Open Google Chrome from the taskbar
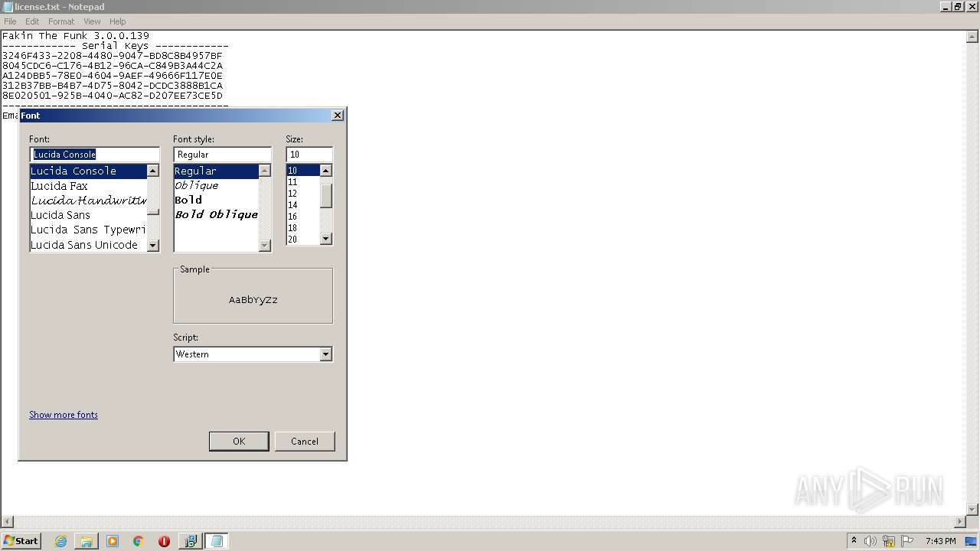 pos(139,541)
